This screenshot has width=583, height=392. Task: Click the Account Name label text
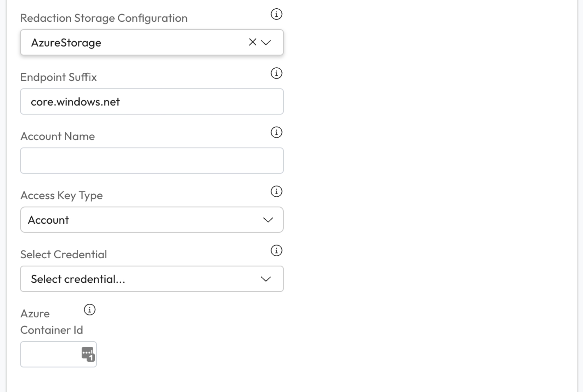coord(57,136)
